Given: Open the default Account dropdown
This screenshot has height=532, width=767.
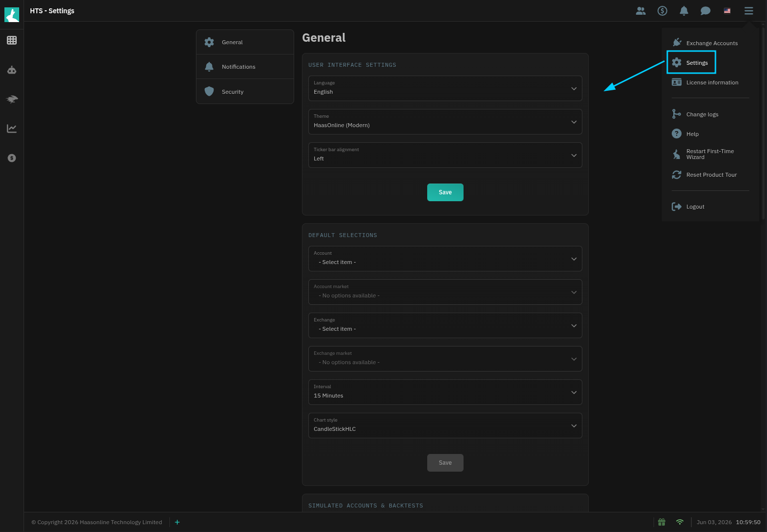Looking at the screenshot, I should point(445,259).
